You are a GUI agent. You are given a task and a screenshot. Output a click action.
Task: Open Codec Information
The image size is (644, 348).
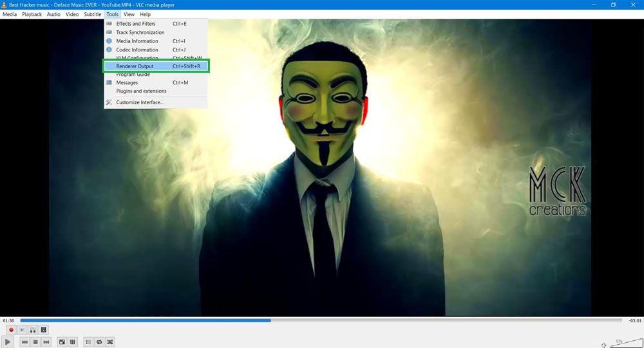pyautogui.click(x=156, y=50)
